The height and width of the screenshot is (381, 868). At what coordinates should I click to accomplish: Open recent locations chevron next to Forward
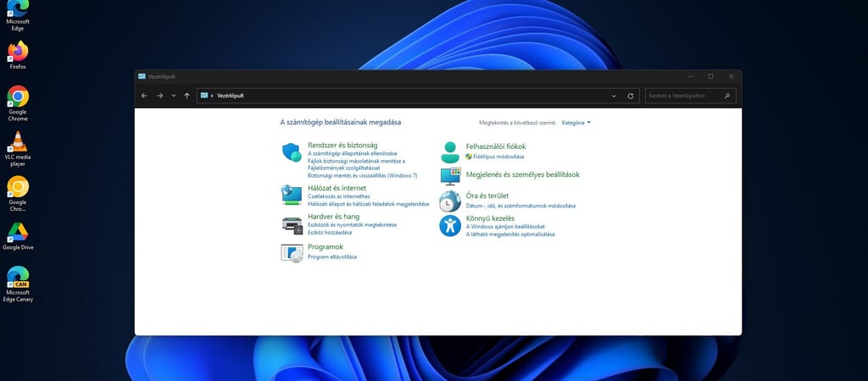coord(174,96)
